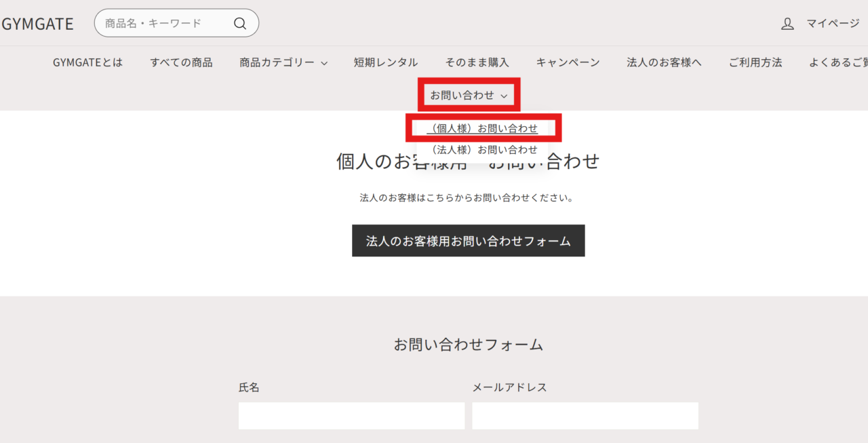Expand the 商品カテゴリー dropdown

[283, 62]
